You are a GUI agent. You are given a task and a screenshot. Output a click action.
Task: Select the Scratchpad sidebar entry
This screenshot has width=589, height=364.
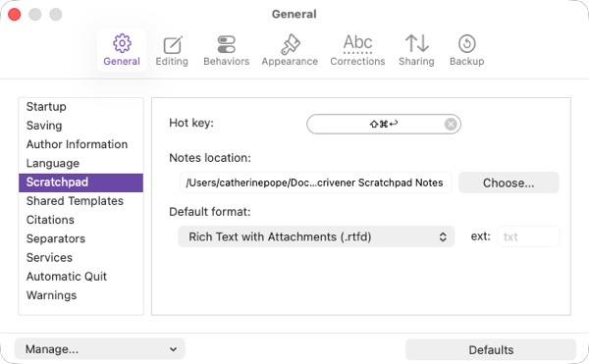point(80,182)
